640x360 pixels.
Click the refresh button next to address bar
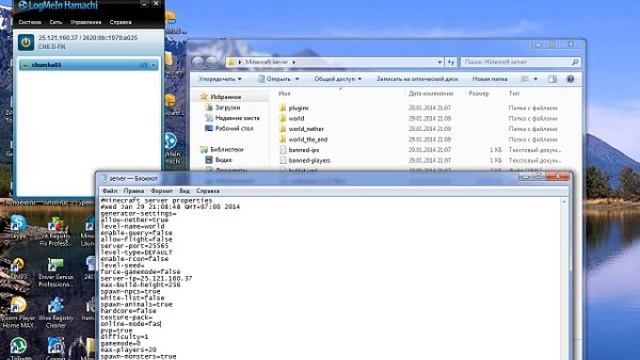pyautogui.click(x=451, y=62)
